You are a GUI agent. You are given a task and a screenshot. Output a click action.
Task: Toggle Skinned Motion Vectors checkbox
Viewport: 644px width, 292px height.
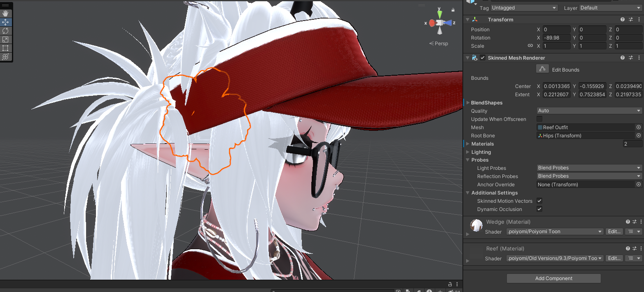539,201
